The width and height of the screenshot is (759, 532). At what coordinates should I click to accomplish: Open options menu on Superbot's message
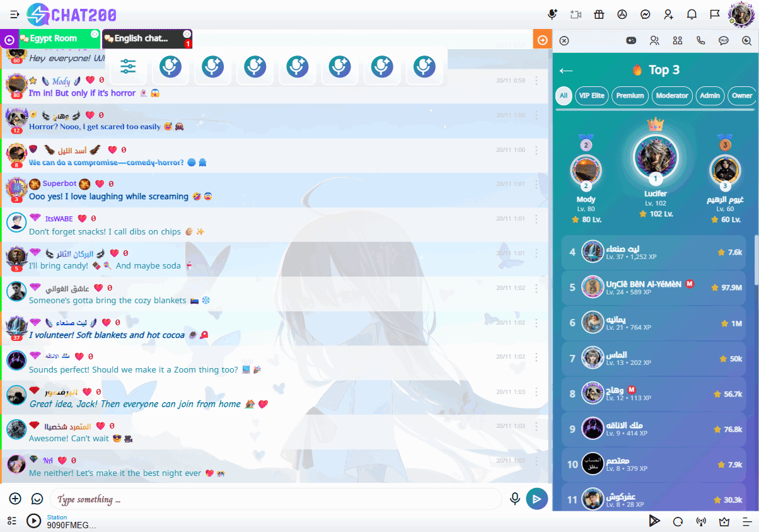click(536, 185)
